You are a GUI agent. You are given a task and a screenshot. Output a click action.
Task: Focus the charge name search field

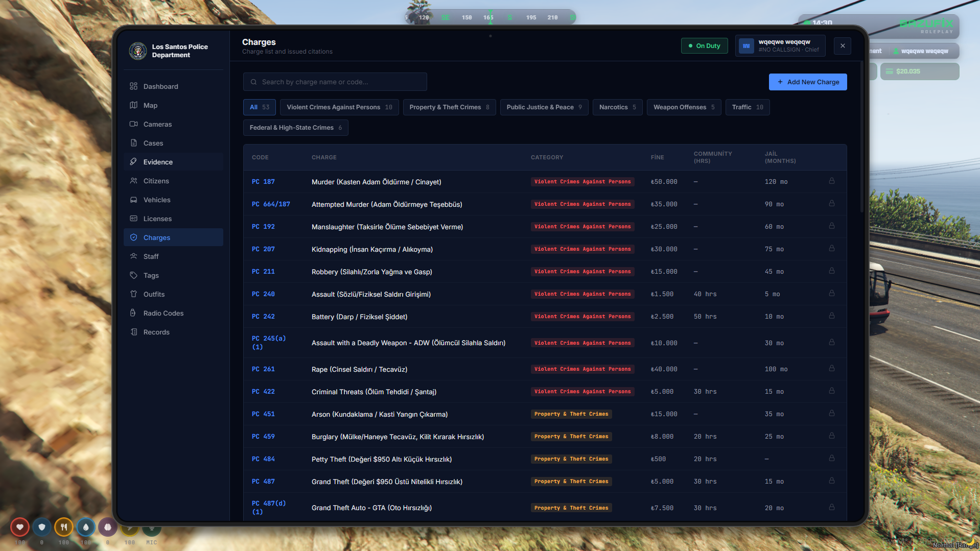click(x=335, y=82)
